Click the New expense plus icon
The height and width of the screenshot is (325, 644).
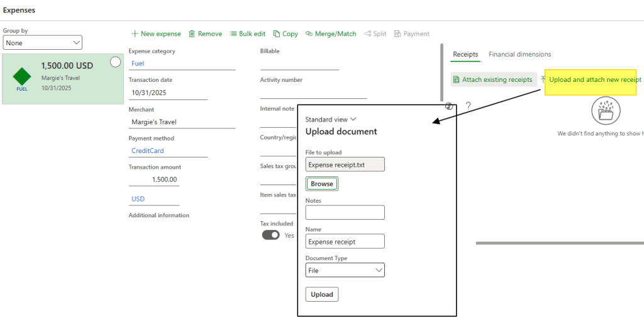[x=135, y=34]
